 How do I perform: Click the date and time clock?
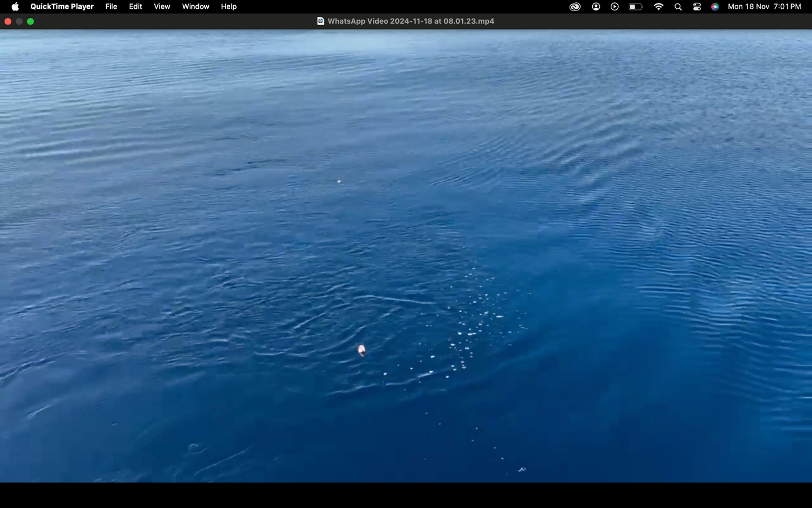point(764,6)
